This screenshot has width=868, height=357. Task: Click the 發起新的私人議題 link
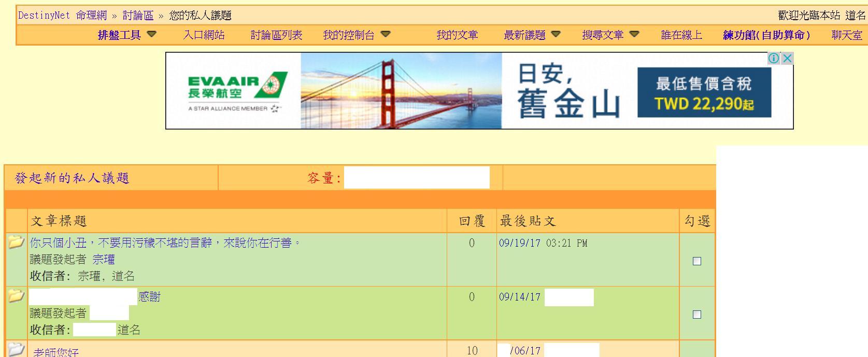click(72, 178)
